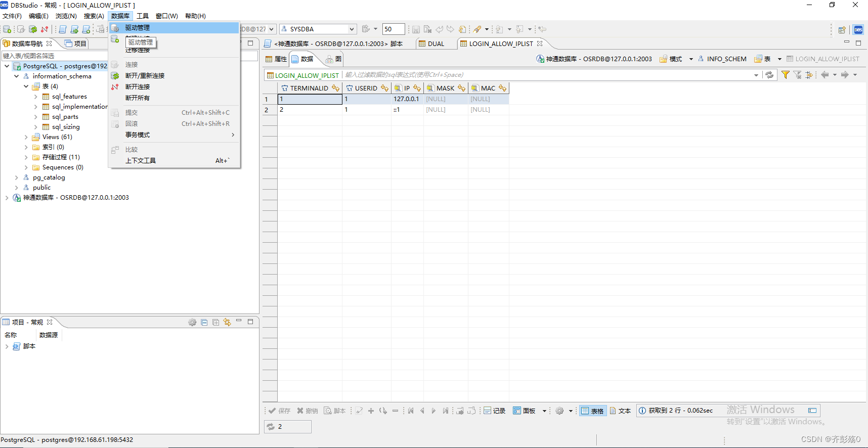Click the navigate back arrow in the filter bar
This screenshot has height=448, width=868.
coord(824,75)
